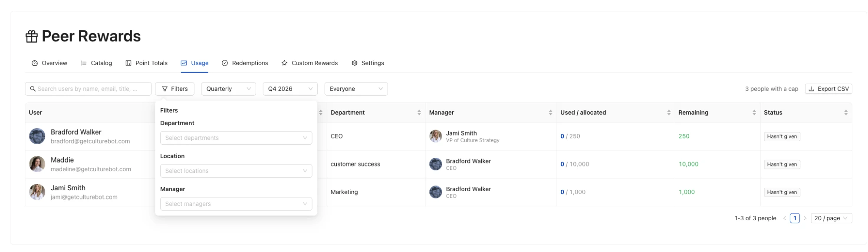Click the Catalog list icon
Viewport: 868px width, 252px height.
pos(84,63)
